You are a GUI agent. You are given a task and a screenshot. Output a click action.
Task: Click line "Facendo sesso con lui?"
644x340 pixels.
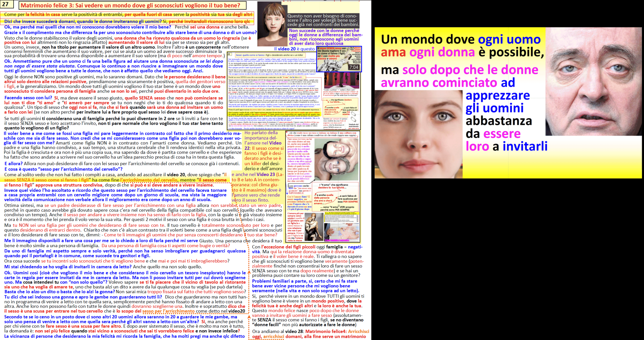pos(114,98)
